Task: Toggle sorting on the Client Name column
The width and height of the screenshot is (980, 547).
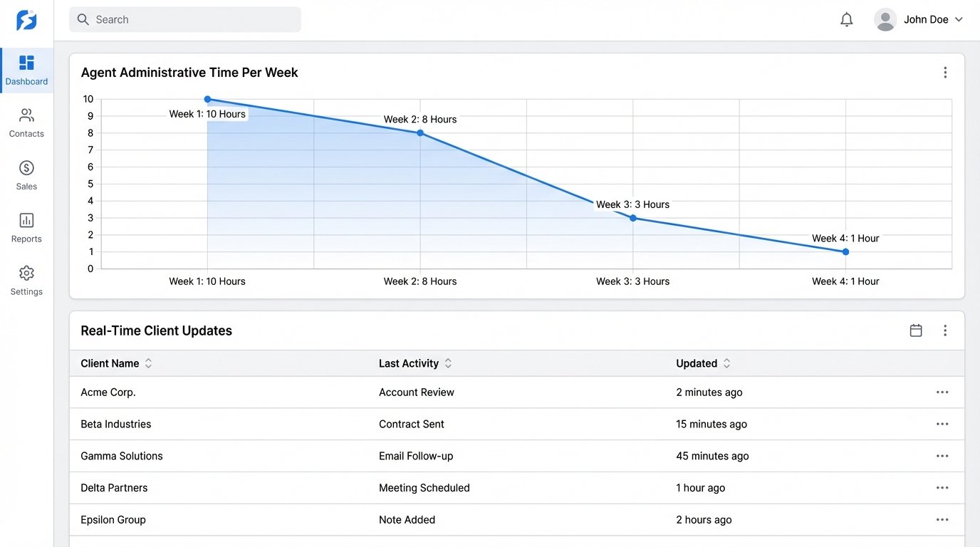Action: point(147,363)
